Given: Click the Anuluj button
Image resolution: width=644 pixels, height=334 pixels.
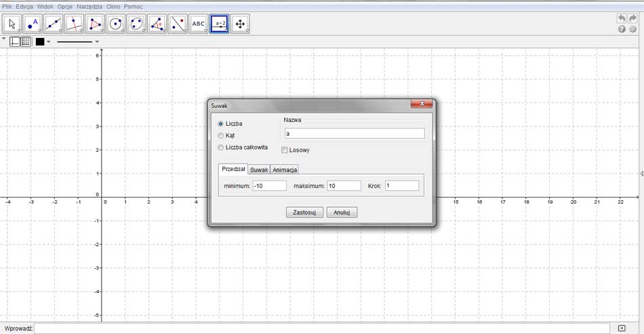Looking at the screenshot, I should coord(342,212).
